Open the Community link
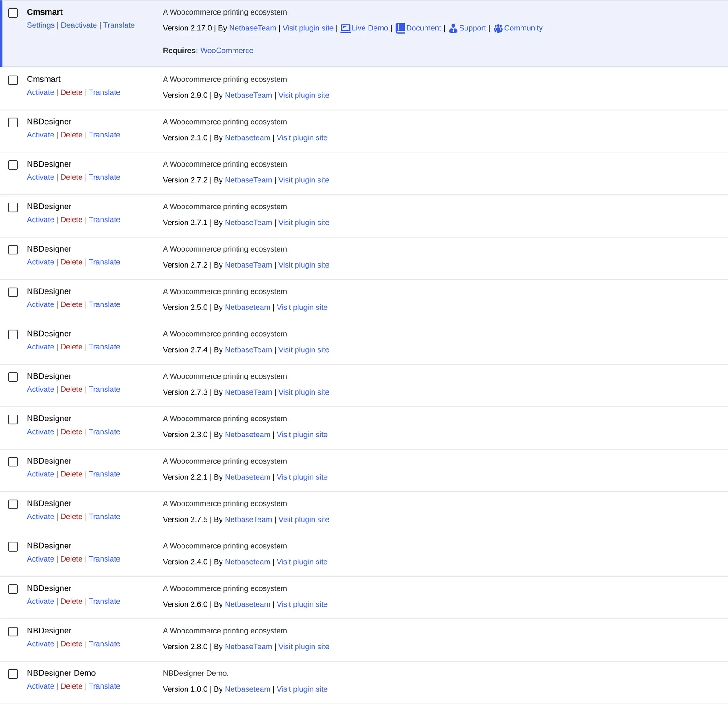 pos(523,28)
